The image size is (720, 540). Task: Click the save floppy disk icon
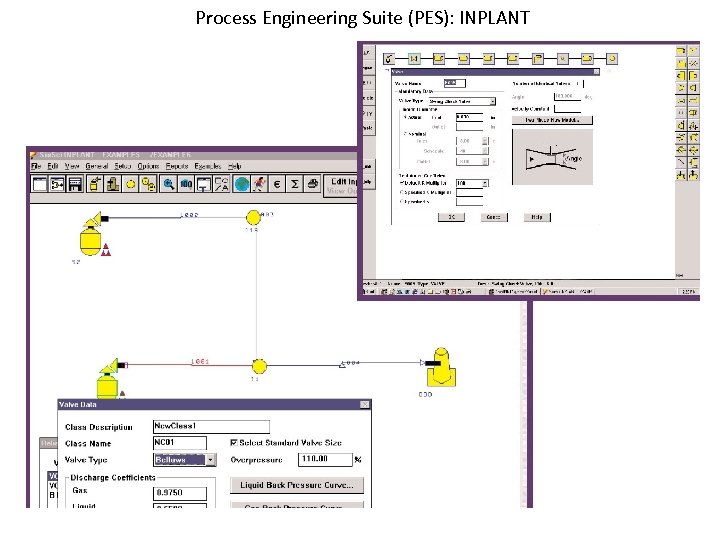point(75,184)
